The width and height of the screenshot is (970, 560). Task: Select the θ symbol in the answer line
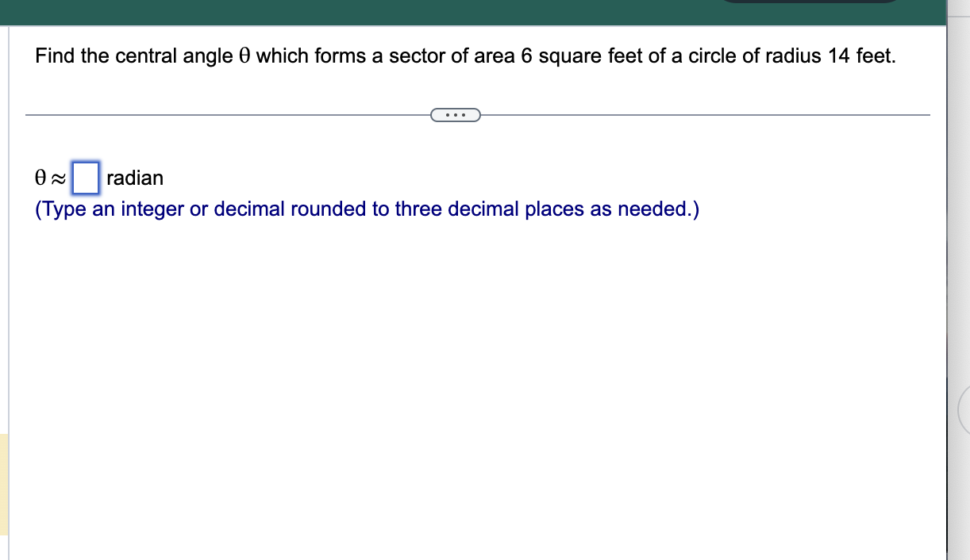[x=40, y=178]
